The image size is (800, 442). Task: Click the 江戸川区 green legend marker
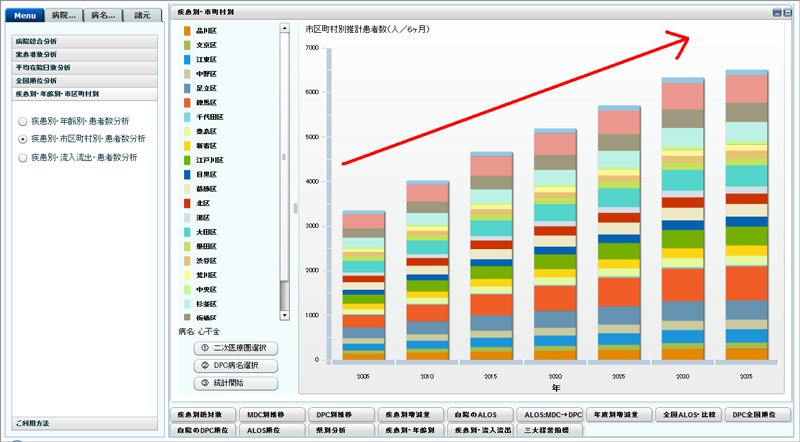coord(187,160)
